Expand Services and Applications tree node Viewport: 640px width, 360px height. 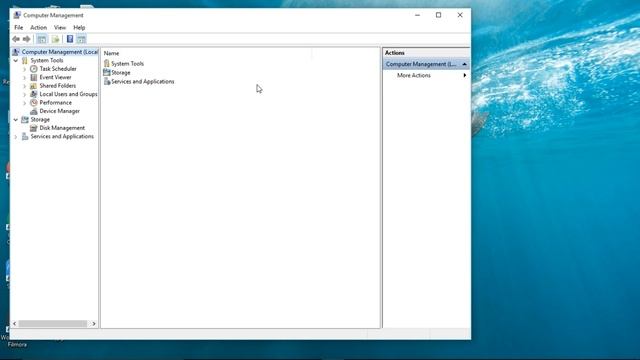pos(16,137)
